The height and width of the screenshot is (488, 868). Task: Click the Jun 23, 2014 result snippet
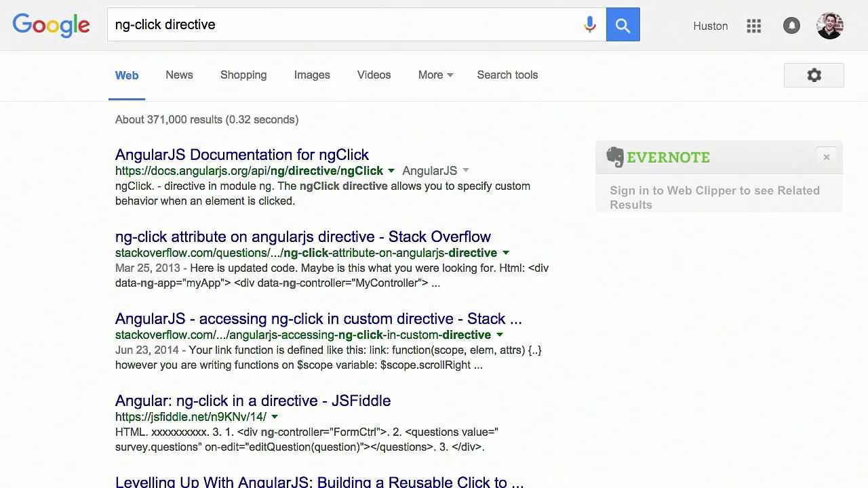pos(328,357)
